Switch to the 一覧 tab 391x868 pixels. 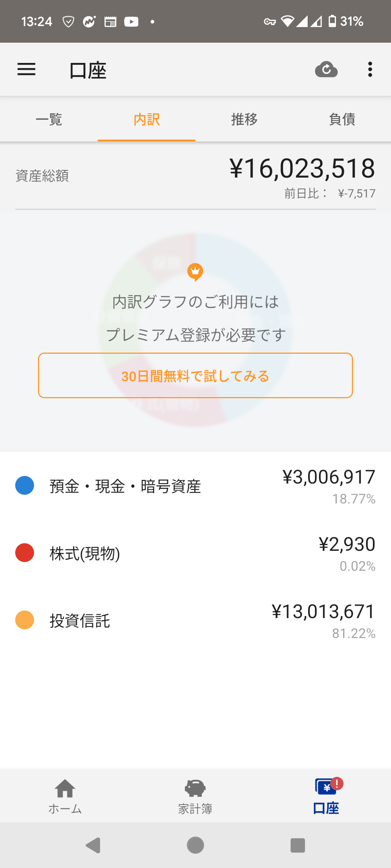coord(49,119)
